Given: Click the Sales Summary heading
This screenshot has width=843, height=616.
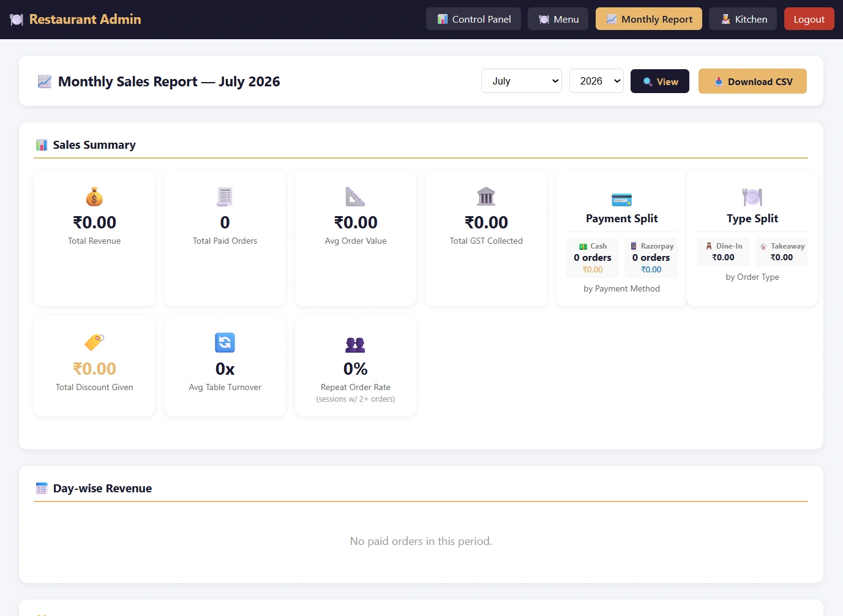Looking at the screenshot, I should pyautogui.click(x=94, y=145).
